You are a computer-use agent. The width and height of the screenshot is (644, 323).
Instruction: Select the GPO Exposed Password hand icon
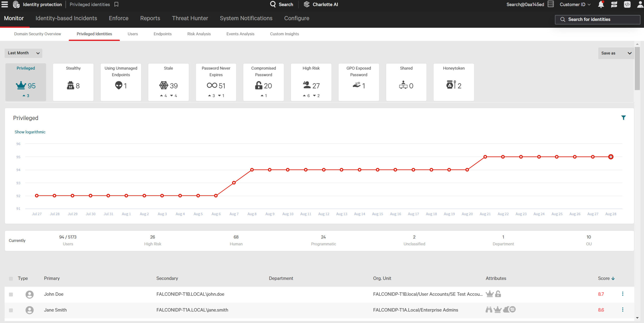(356, 85)
